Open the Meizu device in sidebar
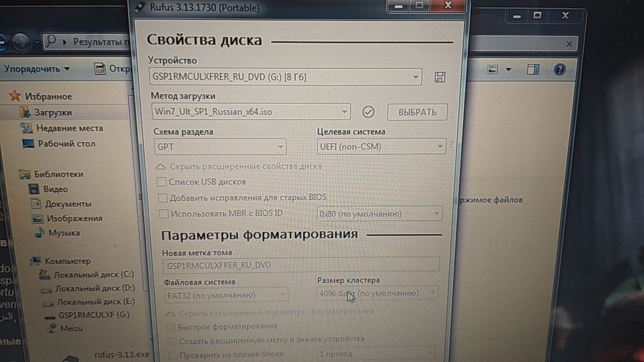 pos(64,328)
